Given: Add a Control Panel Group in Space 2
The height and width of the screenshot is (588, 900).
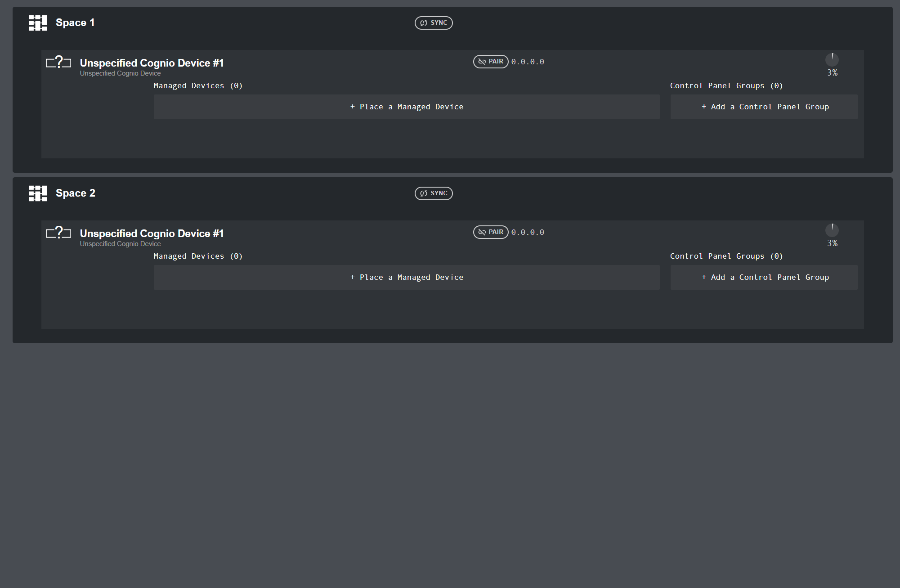Looking at the screenshot, I should 764,278.
